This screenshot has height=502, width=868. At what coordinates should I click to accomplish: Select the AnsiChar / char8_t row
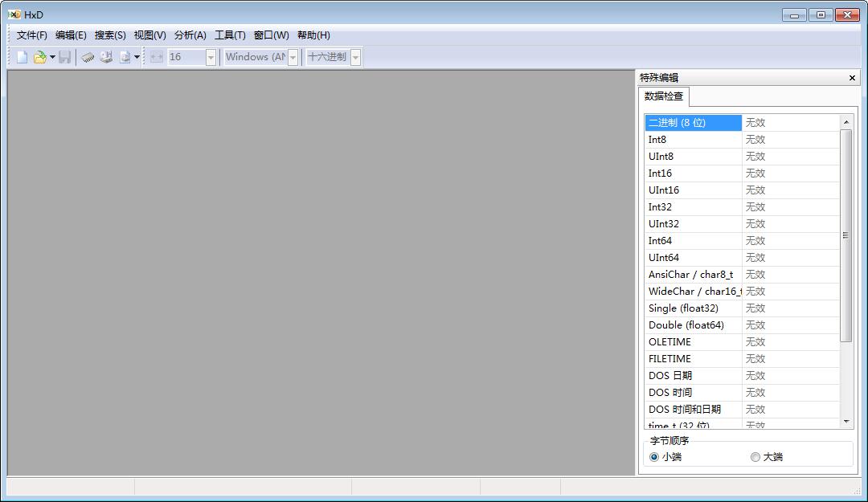tap(742, 275)
